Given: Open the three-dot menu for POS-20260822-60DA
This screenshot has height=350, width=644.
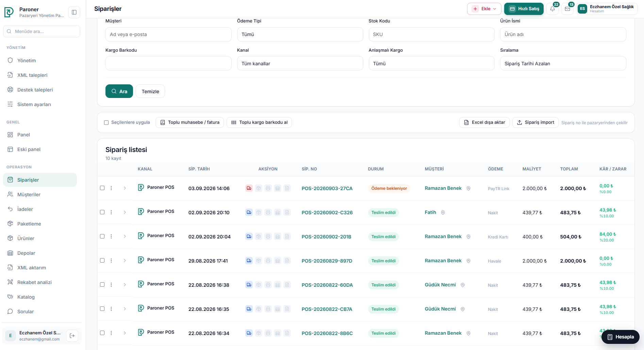Looking at the screenshot, I should pos(111,285).
